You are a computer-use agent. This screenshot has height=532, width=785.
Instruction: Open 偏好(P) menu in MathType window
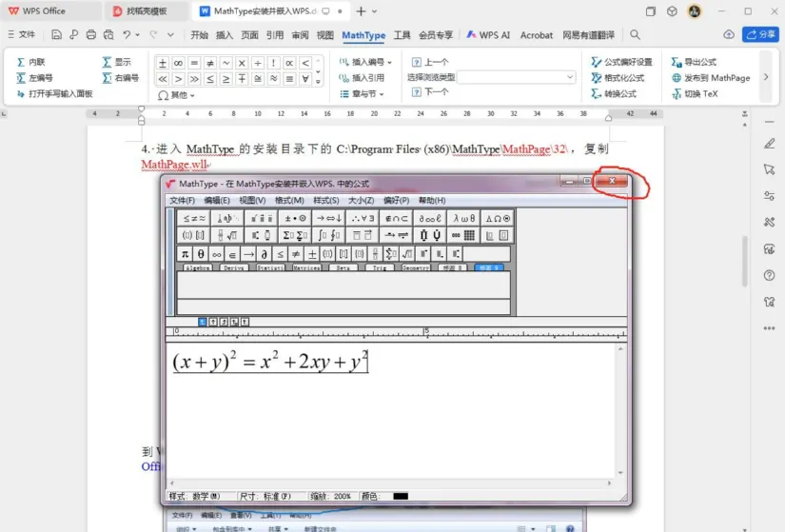396,201
